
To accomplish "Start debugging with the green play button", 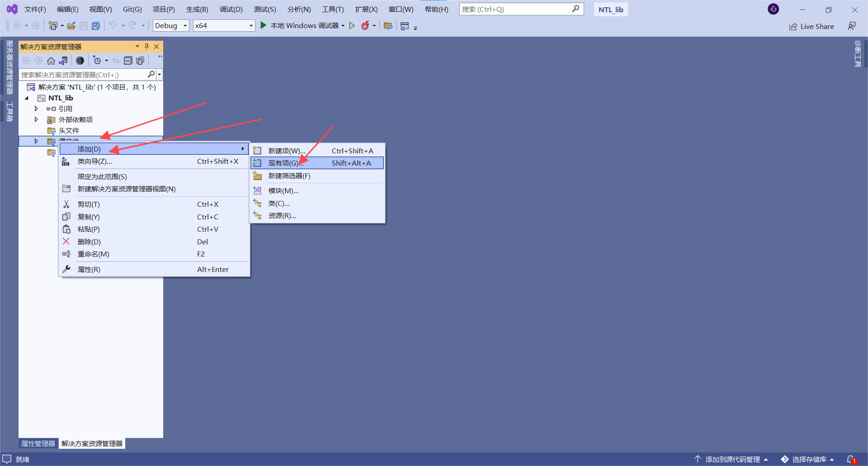I will coord(264,25).
